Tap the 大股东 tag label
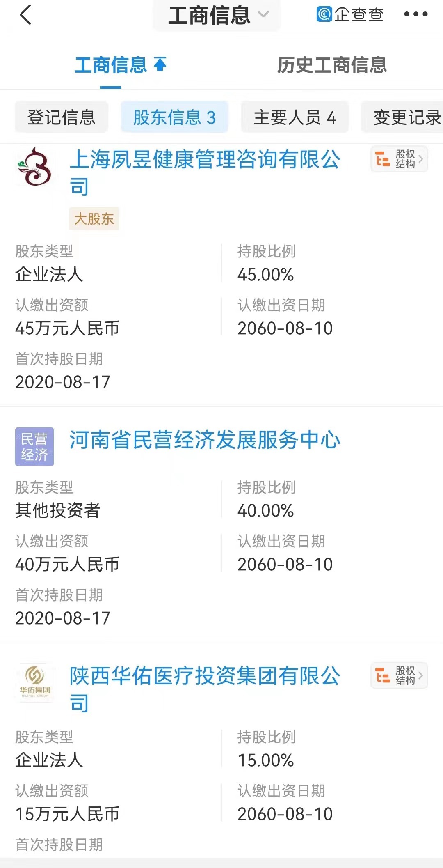 pos(94,219)
